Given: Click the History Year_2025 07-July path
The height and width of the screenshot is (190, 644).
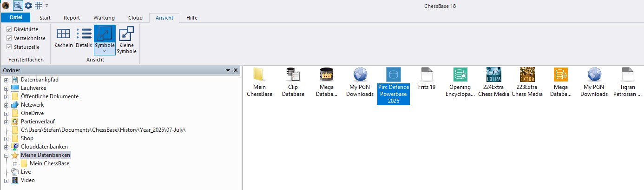Looking at the screenshot, I should pyautogui.click(x=106, y=130).
